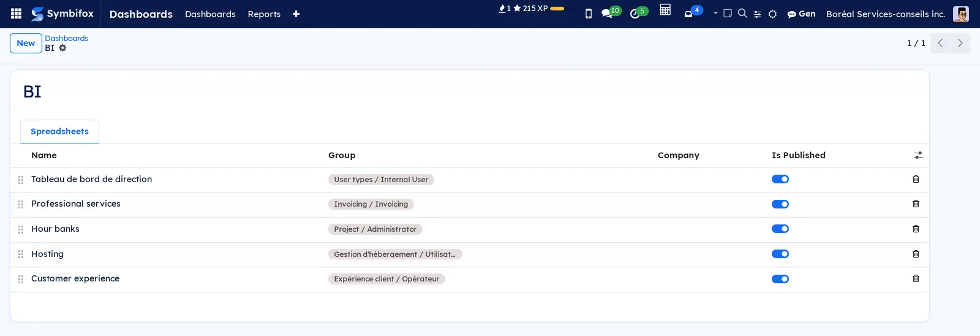The height and width of the screenshot is (336, 980).
Task: Select the Spreadsheets tab
Action: pyautogui.click(x=59, y=131)
